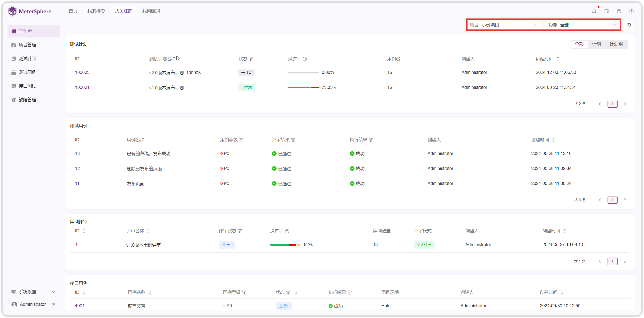Click the 62% review pass rate bar
This screenshot has height=318, width=644.
(286, 245)
